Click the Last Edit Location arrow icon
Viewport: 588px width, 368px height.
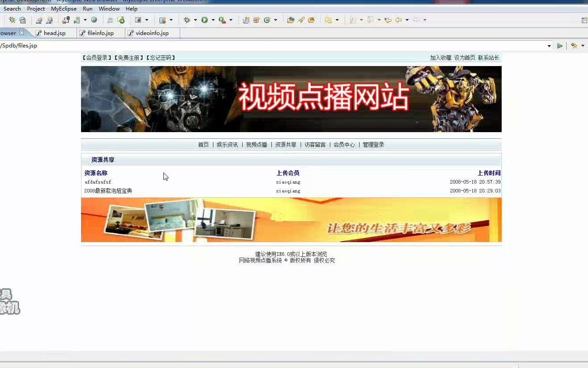388,20
